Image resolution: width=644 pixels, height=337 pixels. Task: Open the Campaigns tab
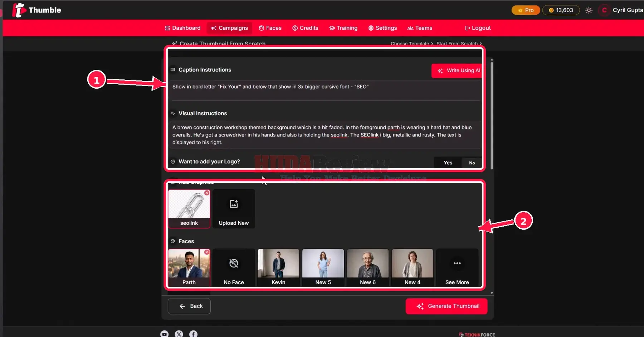(x=229, y=28)
